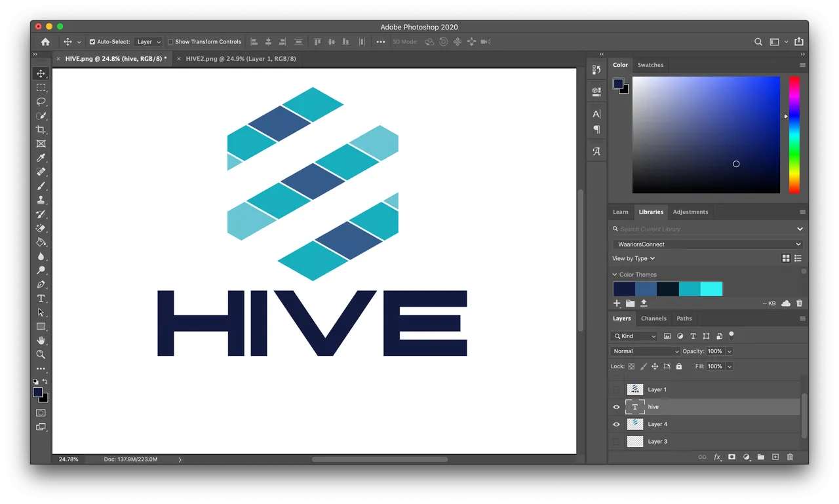Uncheck the Auto-Select checkbox

(92, 41)
